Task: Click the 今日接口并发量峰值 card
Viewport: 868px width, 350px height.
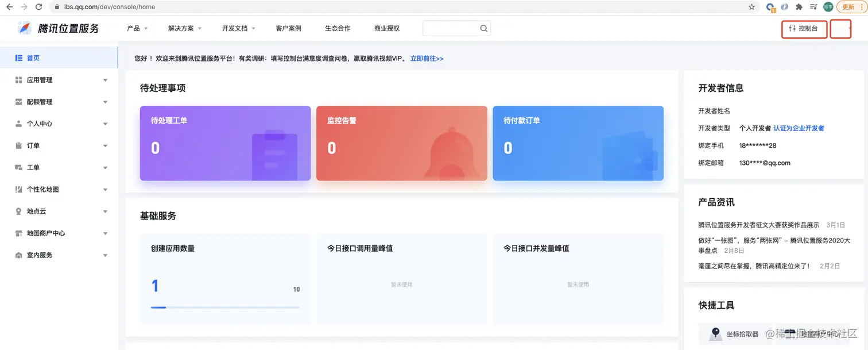Action: [x=578, y=279]
